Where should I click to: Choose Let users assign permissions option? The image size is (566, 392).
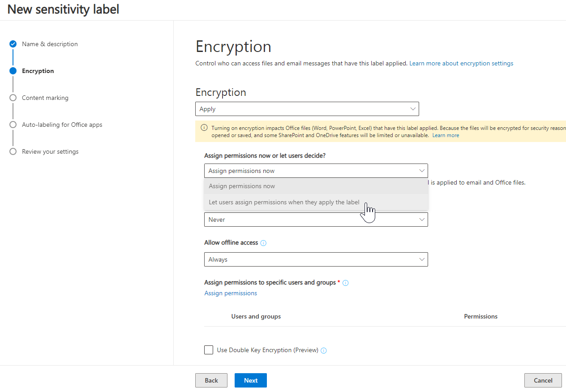point(284,202)
